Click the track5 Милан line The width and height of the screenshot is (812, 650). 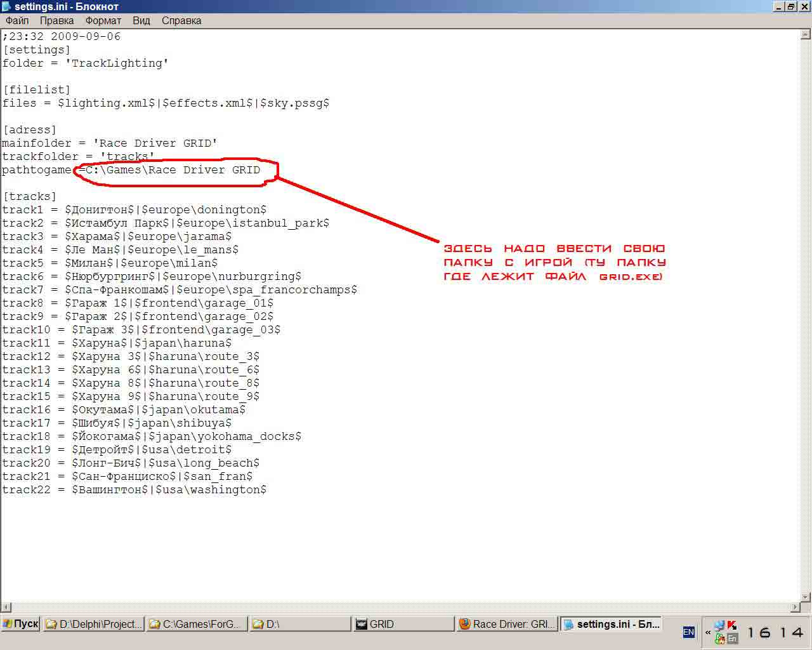click(x=110, y=263)
